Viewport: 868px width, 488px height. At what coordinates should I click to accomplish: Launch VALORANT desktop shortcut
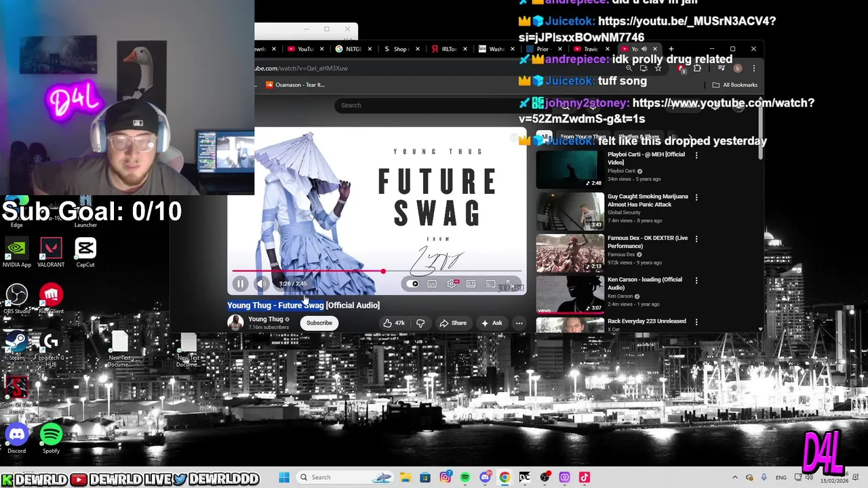click(x=51, y=253)
